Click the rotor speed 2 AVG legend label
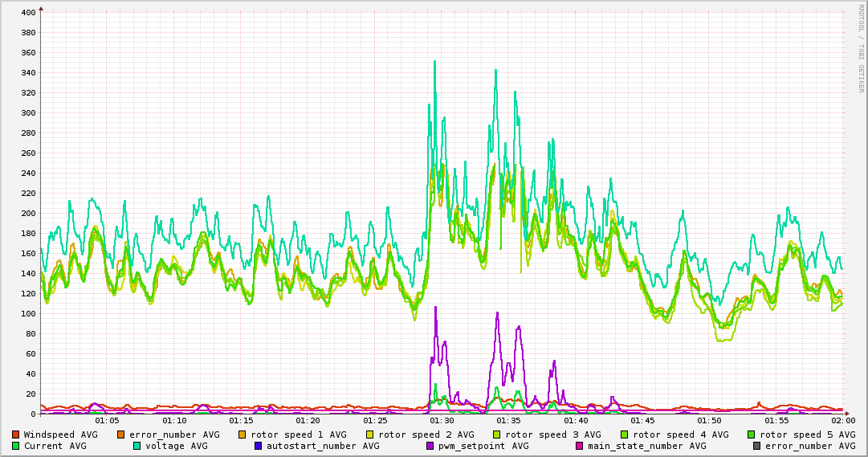 [x=426, y=435]
